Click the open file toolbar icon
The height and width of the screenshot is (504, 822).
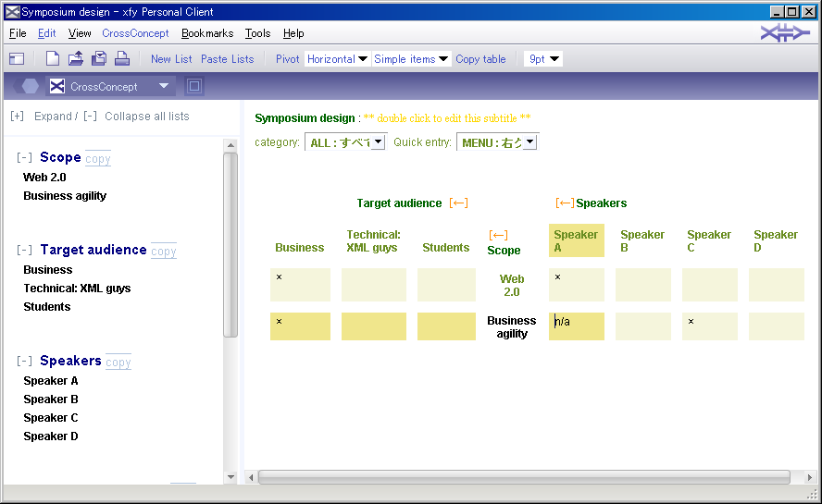[x=76, y=59]
